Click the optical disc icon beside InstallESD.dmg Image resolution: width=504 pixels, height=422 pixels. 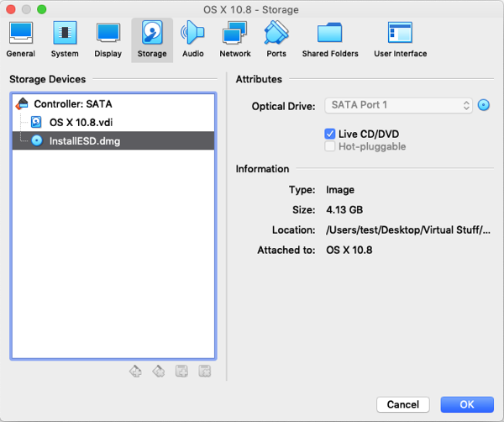(37, 140)
